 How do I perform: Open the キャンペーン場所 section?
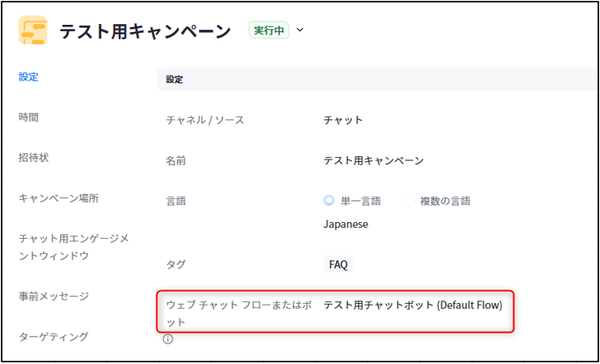coord(59,198)
